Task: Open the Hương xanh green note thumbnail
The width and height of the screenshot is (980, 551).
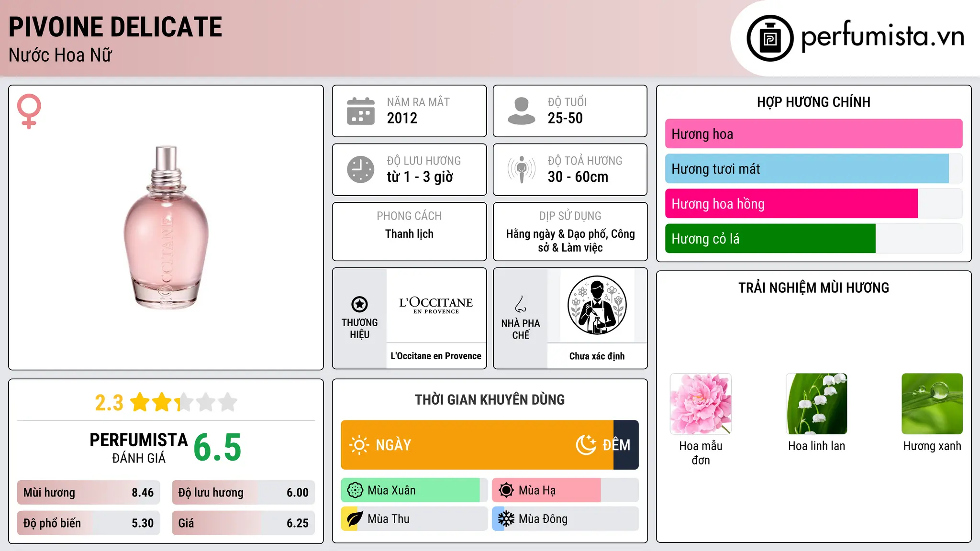Action: coord(932,404)
